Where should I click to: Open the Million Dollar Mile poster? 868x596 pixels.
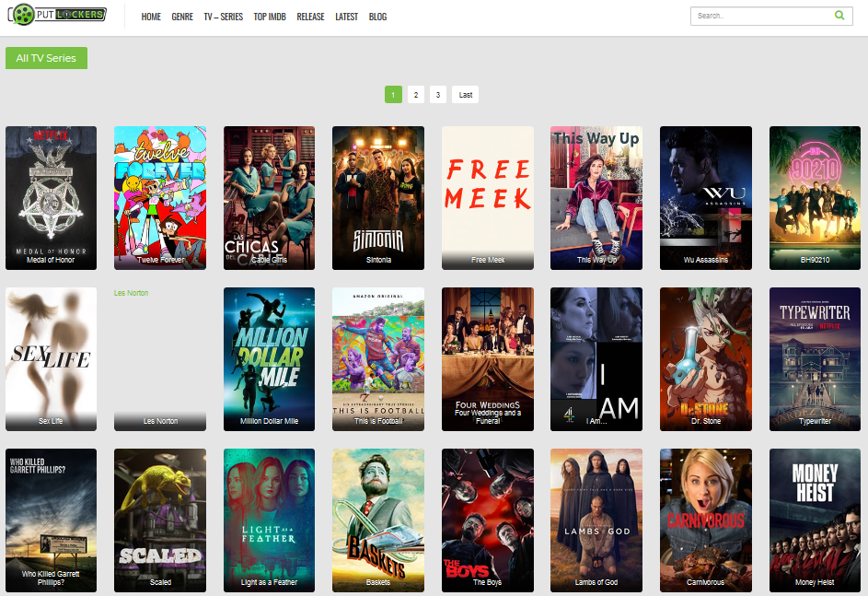(x=269, y=359)
